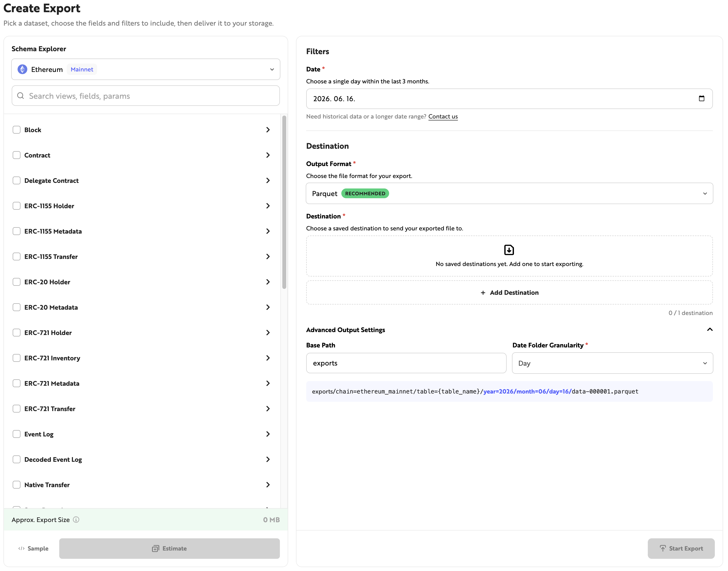Expand the Contract row chevron

pos(268,155)
